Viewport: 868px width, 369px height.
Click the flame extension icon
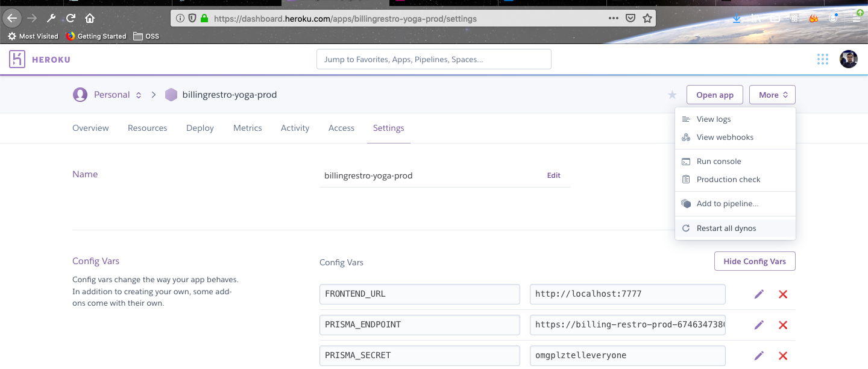tap(814, 19)
